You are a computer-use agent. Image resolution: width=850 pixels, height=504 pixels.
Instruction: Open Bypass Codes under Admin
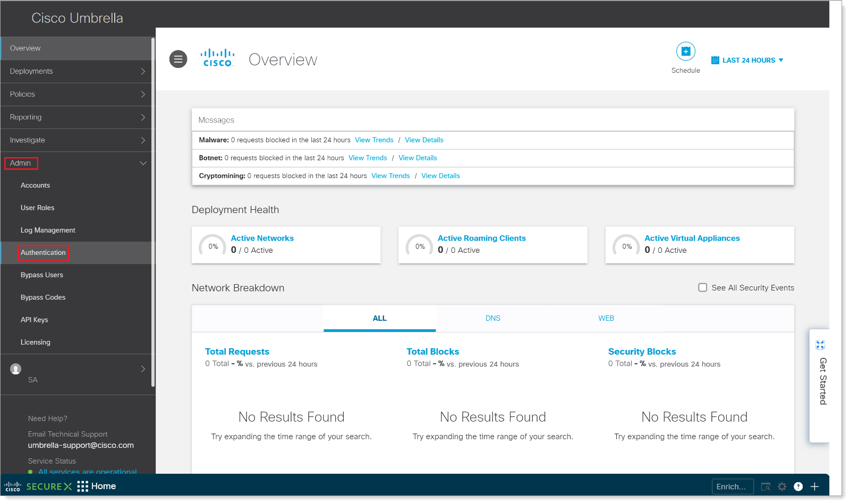(x=43, y=297)
